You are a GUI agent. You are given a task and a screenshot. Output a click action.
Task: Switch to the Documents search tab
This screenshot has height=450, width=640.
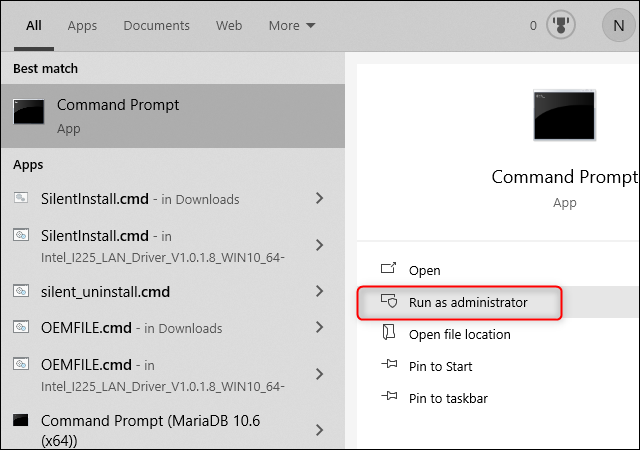coord(156,26)
